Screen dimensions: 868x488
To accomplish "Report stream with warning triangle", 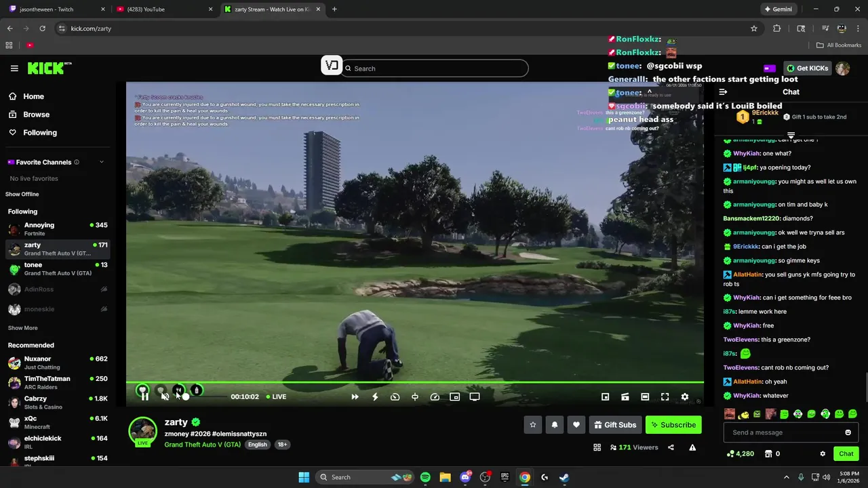I will tap(692, 447).
